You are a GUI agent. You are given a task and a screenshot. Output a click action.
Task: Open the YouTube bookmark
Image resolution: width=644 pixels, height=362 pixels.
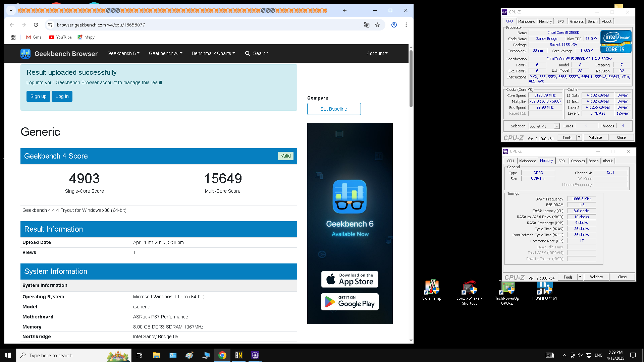click(60, 37)
